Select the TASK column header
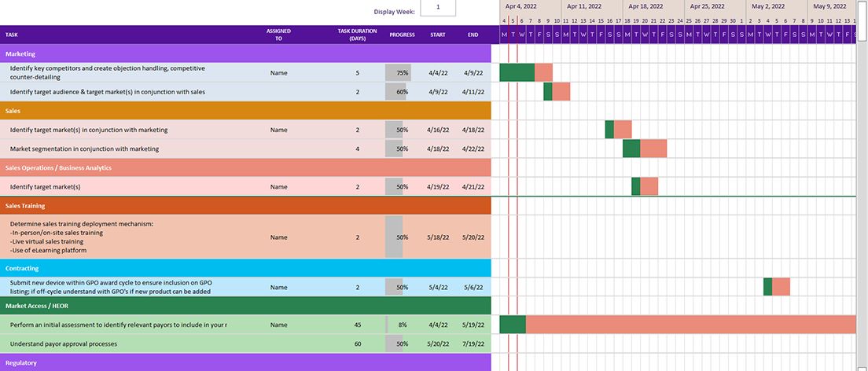 (12, 35)
